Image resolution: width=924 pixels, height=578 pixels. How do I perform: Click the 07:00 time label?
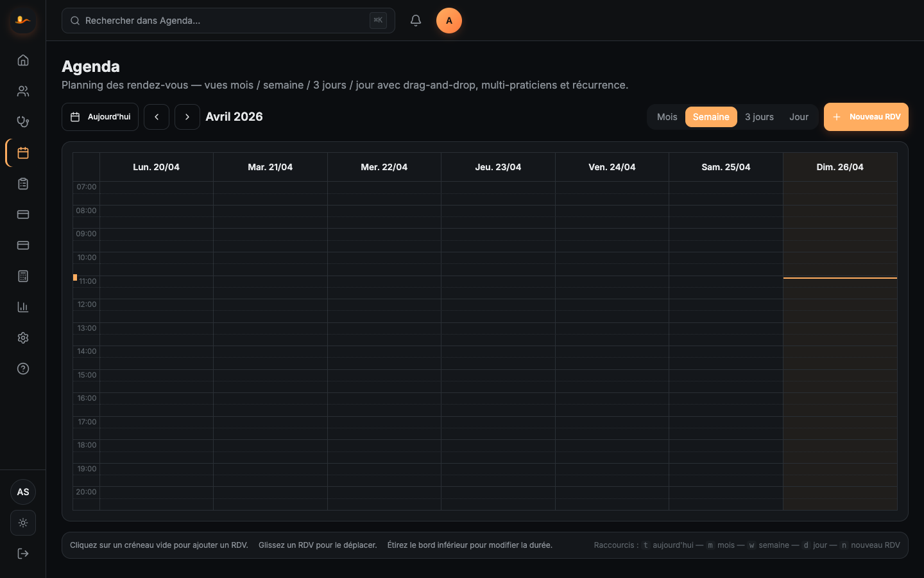click(x=87, y=187)
